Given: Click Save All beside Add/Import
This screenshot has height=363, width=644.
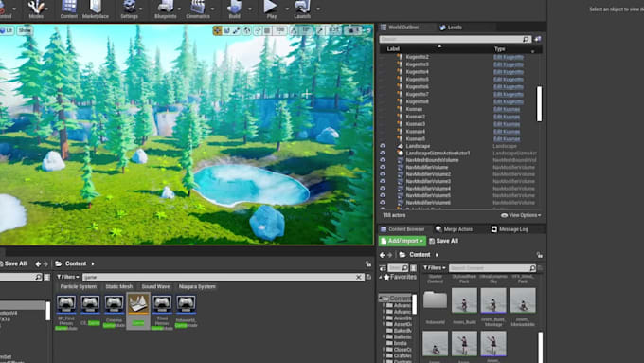Looking at the screenshot, I should click(443, 241).
